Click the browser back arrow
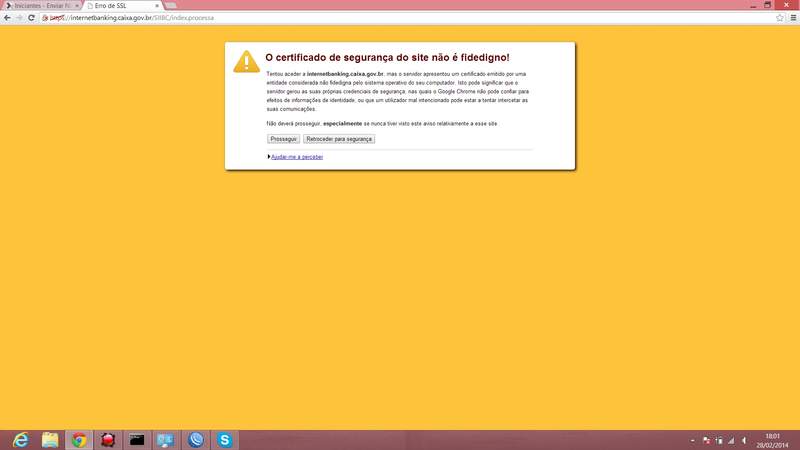The width and height of the screenshot is (800, 450). [x=7, y=18]
